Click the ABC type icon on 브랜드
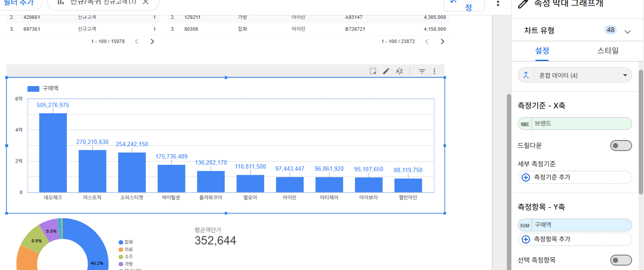Viewport: 644px width, 270px height. (x=525, y=124)
